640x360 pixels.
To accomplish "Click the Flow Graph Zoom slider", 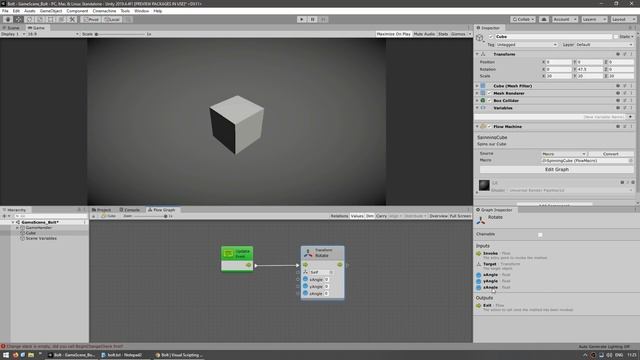I will click(x=150, y=216).
